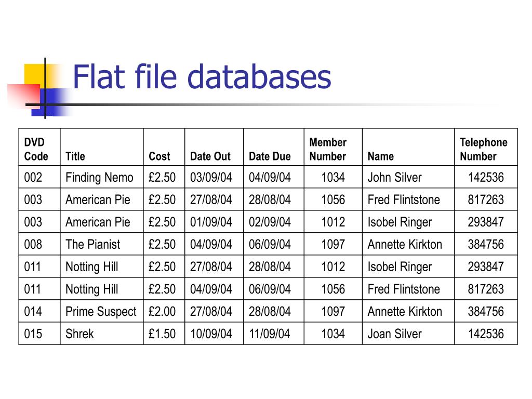Select the 10/09/04 date out cell

tap(214, 334)
